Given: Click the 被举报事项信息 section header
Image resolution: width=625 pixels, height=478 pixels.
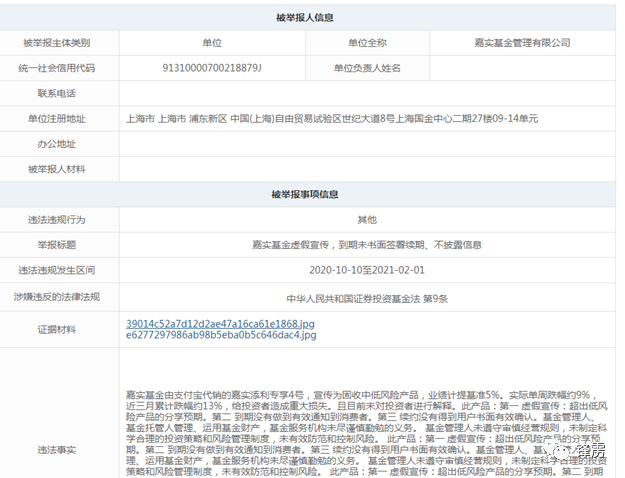Looking at the screenshot, I should [305, 194].
